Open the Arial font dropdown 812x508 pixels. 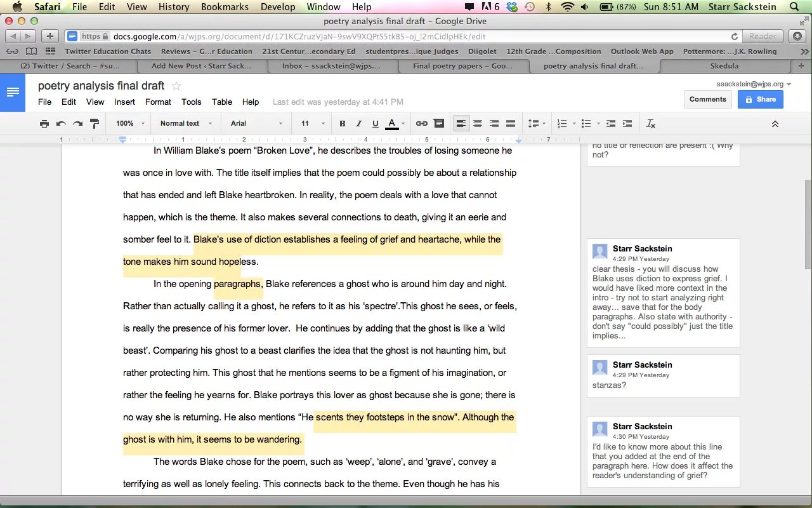[256, 124]
